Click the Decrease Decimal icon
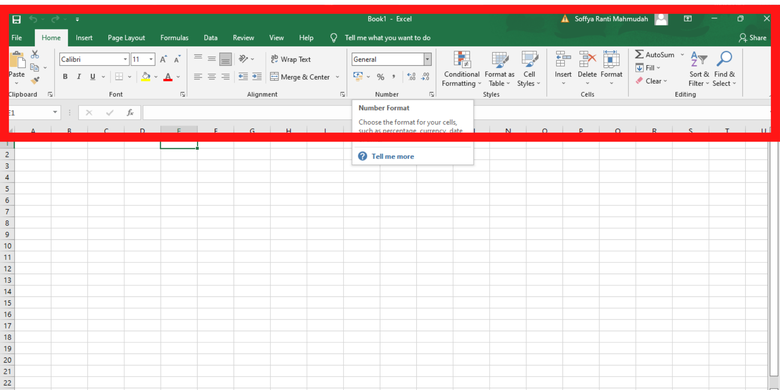 point(425,77)
